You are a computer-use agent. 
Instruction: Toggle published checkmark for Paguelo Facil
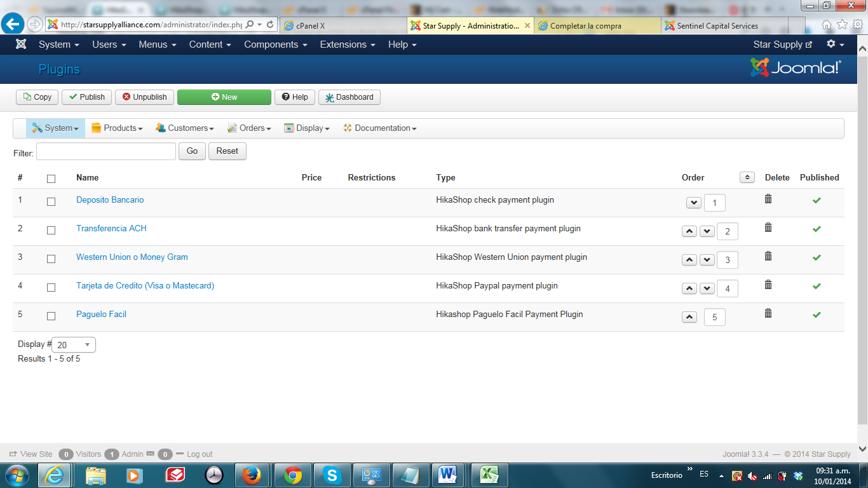(x=817, y=315)
